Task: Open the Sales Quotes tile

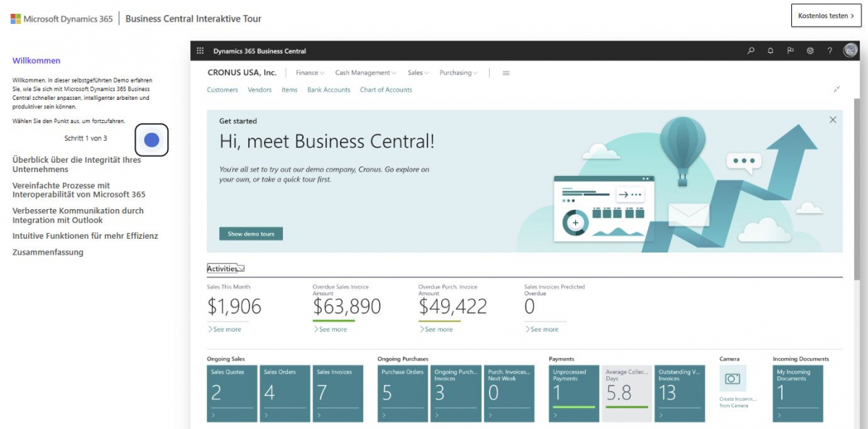Action: 231,393
